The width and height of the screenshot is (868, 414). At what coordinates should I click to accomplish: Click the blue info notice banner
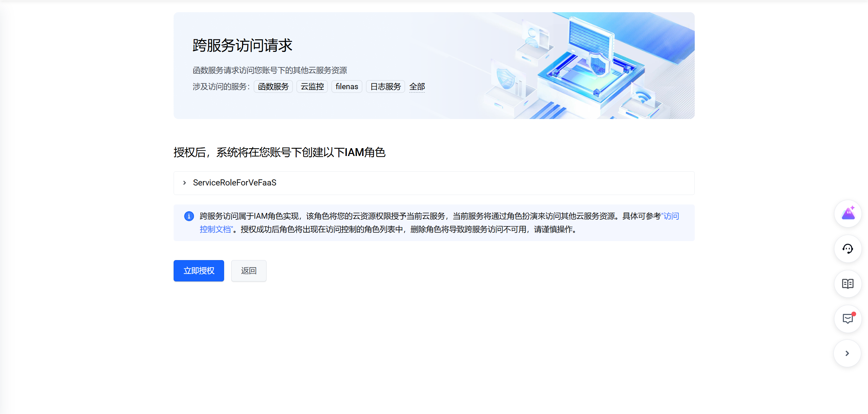click(434, 222)
